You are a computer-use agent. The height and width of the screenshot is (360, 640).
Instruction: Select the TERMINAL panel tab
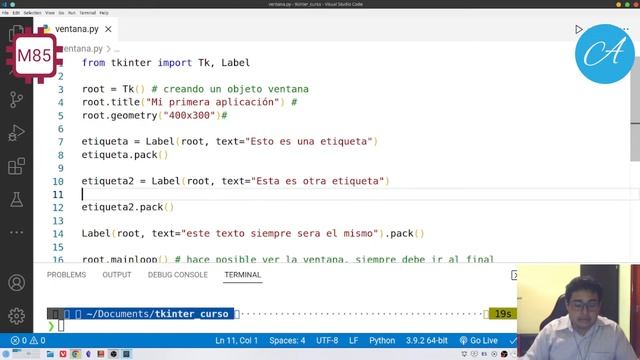[x=242, y=275]
